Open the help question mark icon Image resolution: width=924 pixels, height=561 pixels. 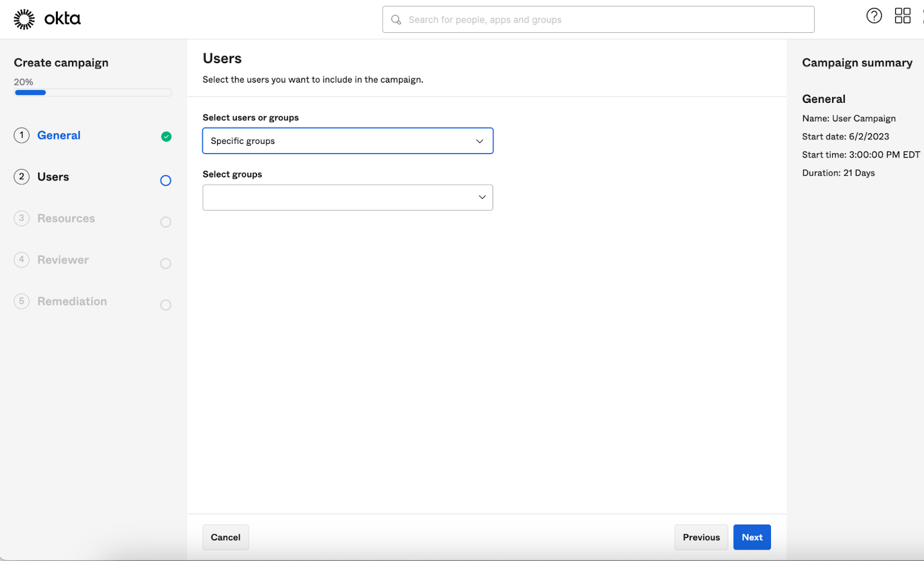[x=874, y=16]
